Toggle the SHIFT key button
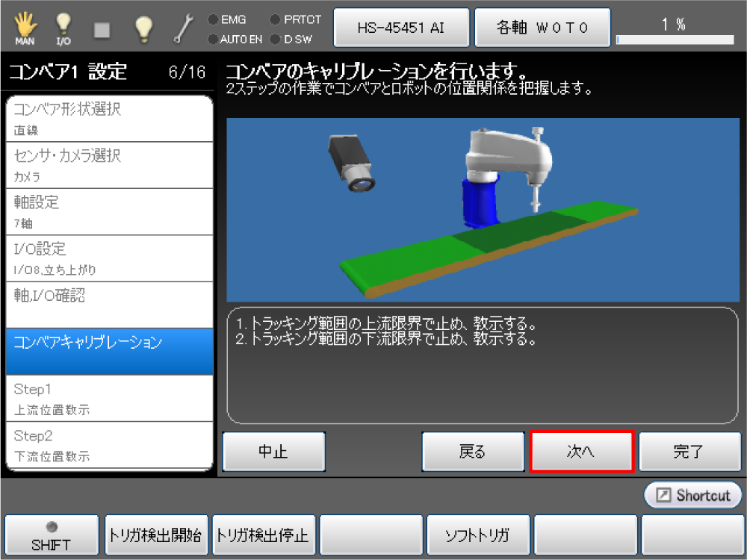This screenshot has width=747, height=560. coord(52,535)
